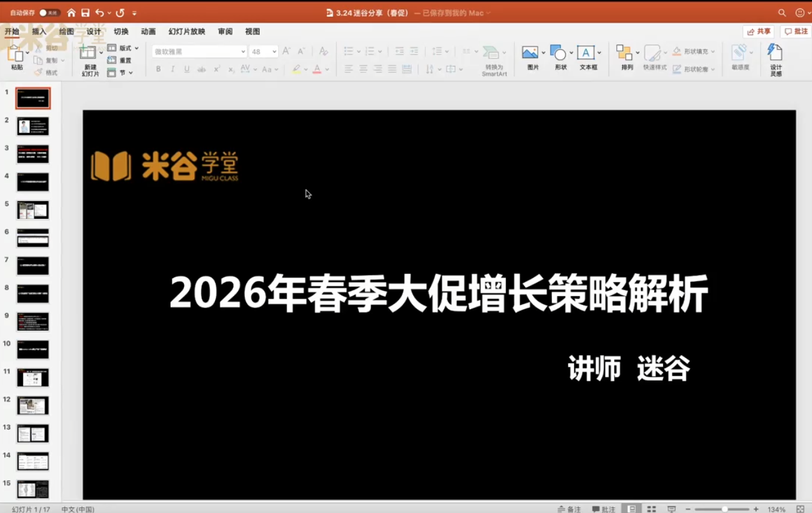The width and height of the screenshot is (812, 513).
Task: Expand the font size 48 dropdown
Action: coord(274,52)
